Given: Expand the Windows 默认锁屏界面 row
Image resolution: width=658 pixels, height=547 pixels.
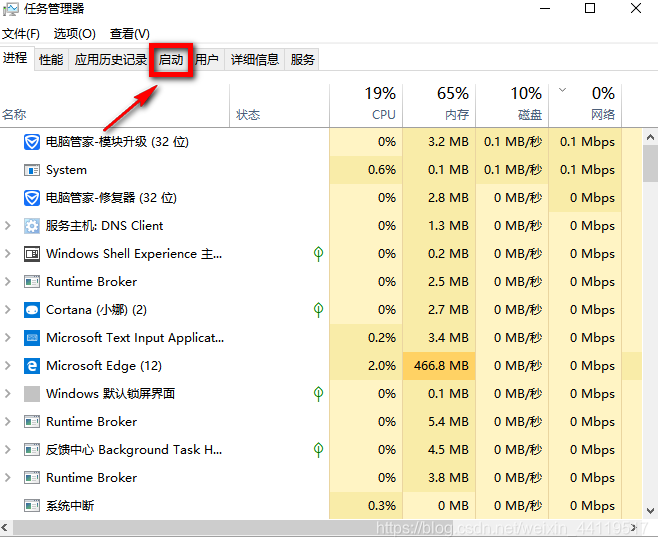Looking at the screenshot, I should coord(8,394).
